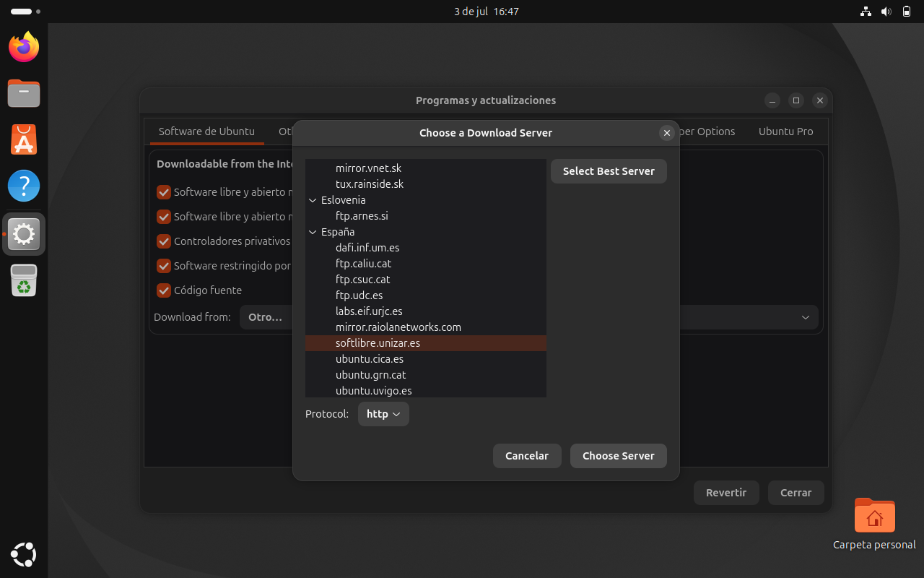Switch to Ubuntu Pro tab

(x=785, y=131)
